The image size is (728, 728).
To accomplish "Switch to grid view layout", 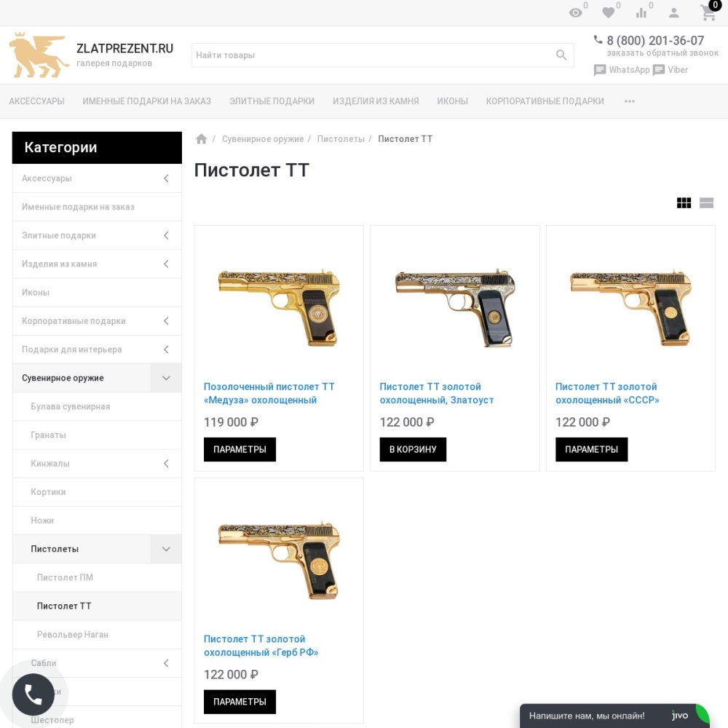I will pos(684,203).
